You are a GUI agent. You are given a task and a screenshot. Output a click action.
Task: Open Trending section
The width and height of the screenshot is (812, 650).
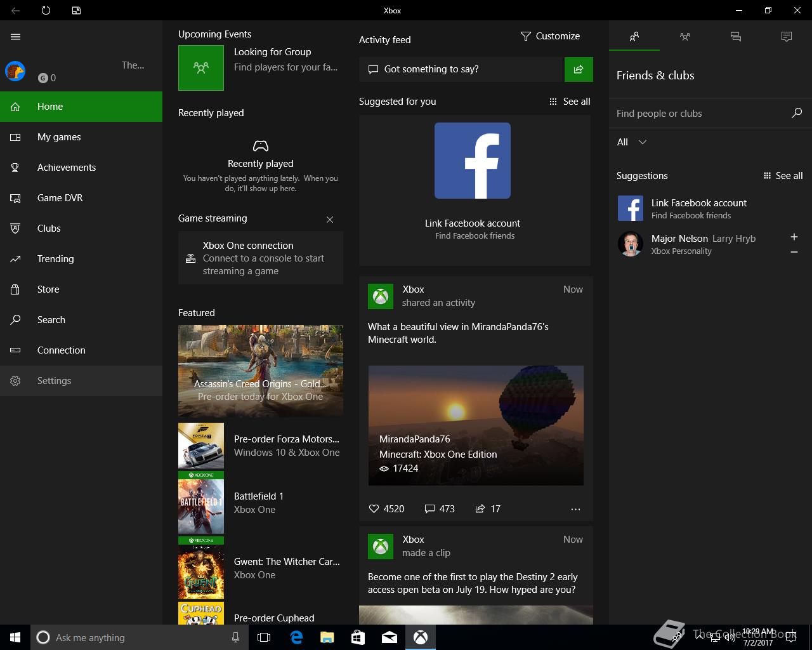pyautogui.click(x=81, y=259)
